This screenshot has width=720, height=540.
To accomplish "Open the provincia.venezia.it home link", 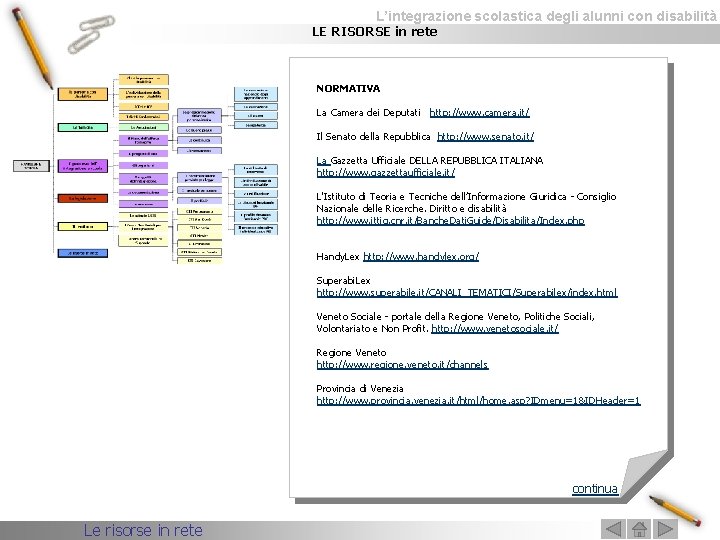I will click(478, 400).
